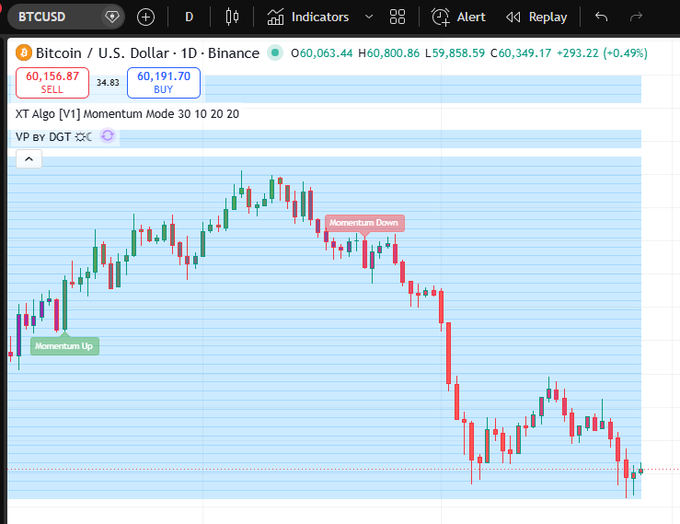Click the +293.22 (+0.49%) change value
Viewport: 680px width, 524px height.
click(x=602, y=53)
